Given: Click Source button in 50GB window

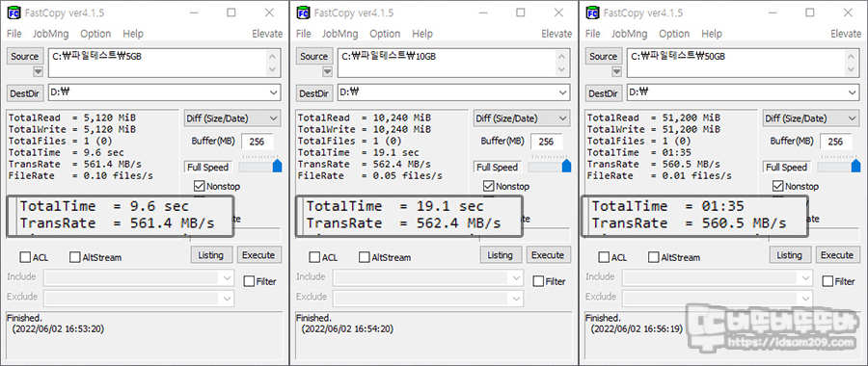Looking at the screenshot, I should 604,57.
